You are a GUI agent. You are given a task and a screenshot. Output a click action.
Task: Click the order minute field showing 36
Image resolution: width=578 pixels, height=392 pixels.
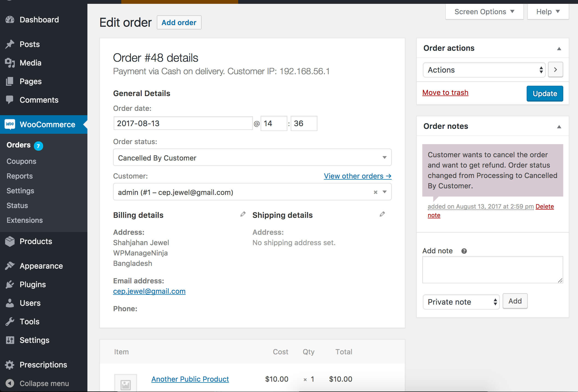(x=304, y=123)
